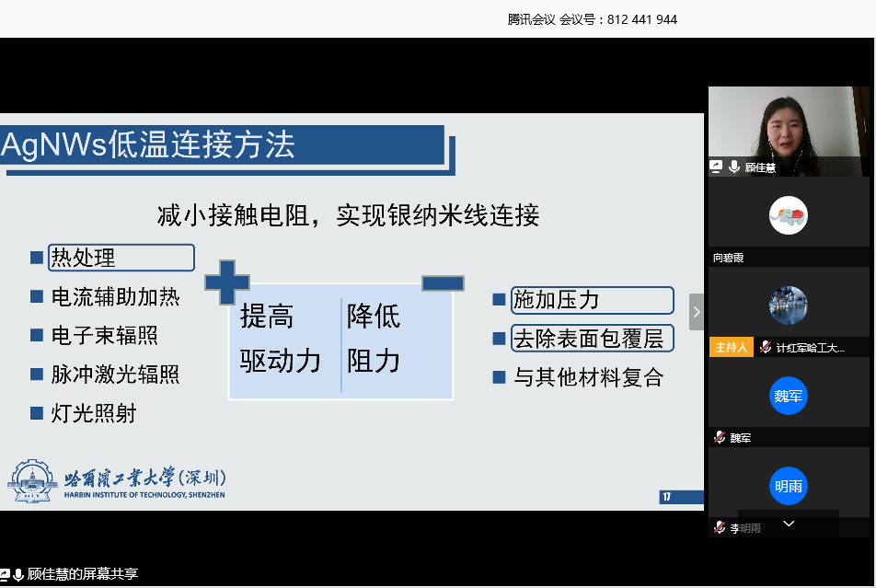Click the 顾佳慧的屏幕共享 label
The width and height of the screenshot is (876, 588).
[x=81, y=573]
